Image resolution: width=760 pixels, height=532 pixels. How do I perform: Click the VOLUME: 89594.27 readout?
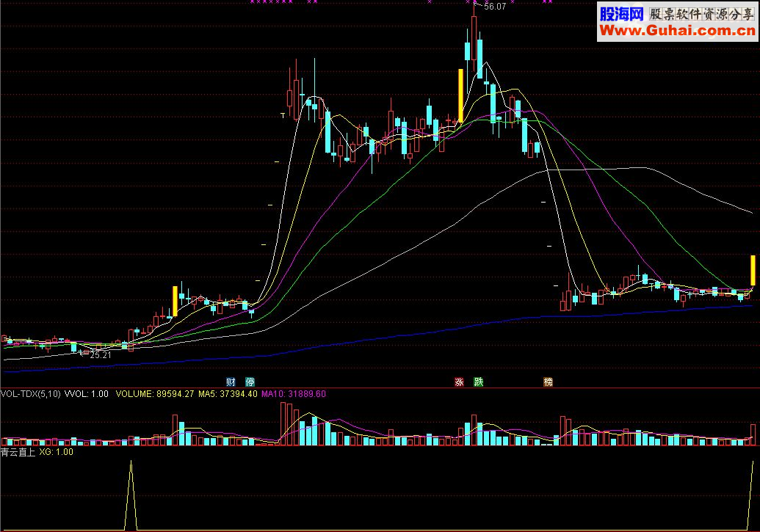click(x=155, y=394)
